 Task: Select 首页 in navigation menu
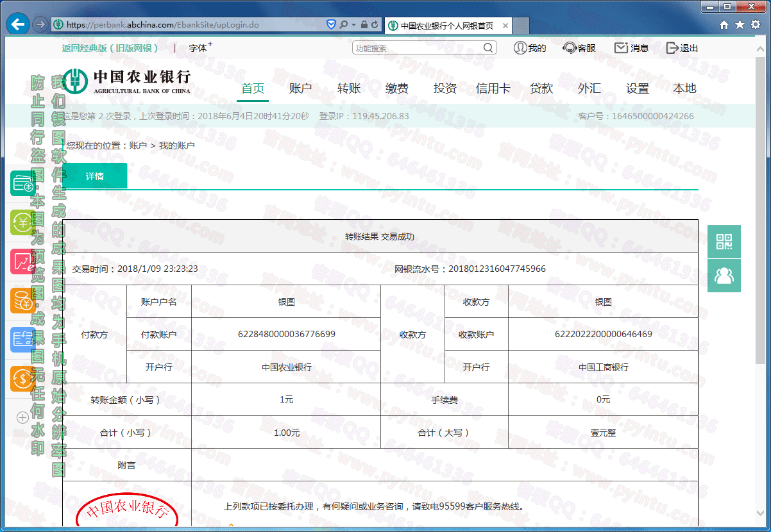[x=253, y=88]
